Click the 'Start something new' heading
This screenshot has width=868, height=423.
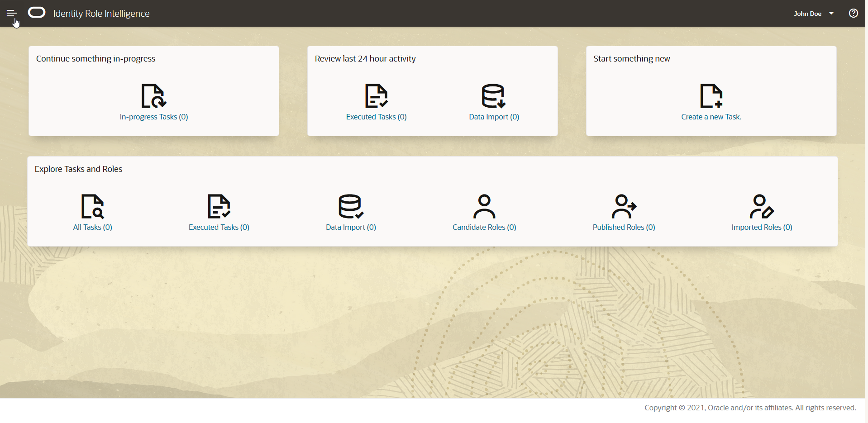(x=632, y=59)
